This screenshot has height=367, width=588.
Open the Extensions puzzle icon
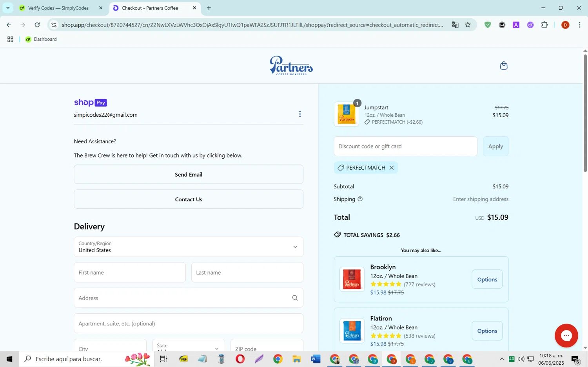point(544,25)
